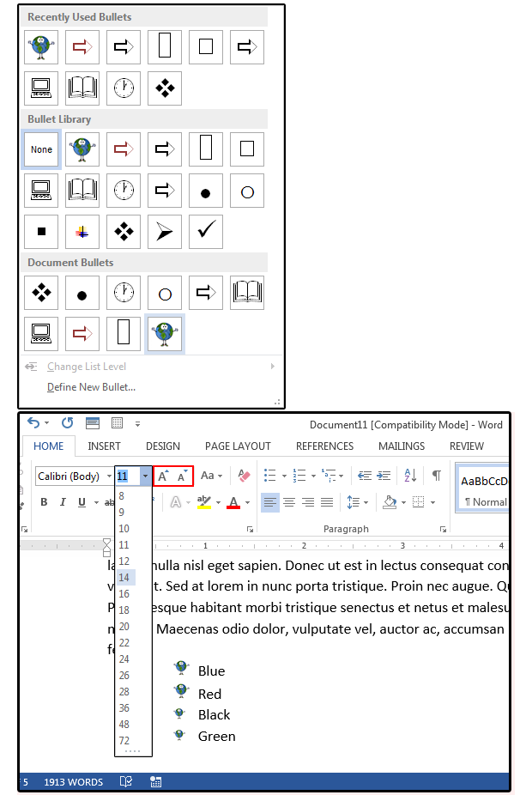Apply yellow Text Highlight Color
Viewport: 532px width, 795px height.
(204, 502)
